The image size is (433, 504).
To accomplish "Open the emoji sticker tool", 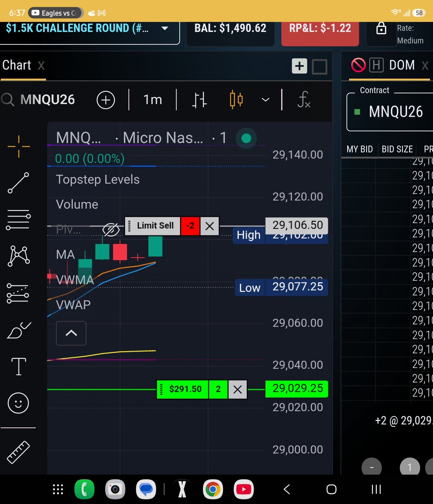I will 18,403.
